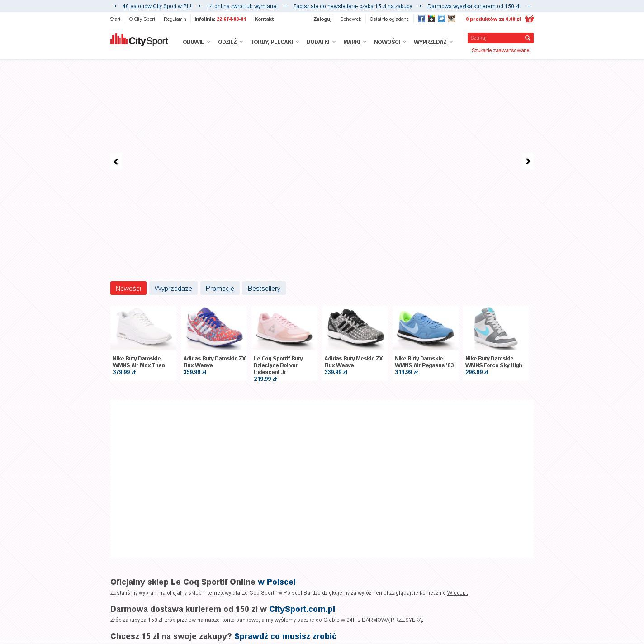Go to previous banner slide arrow

[116, 161]
